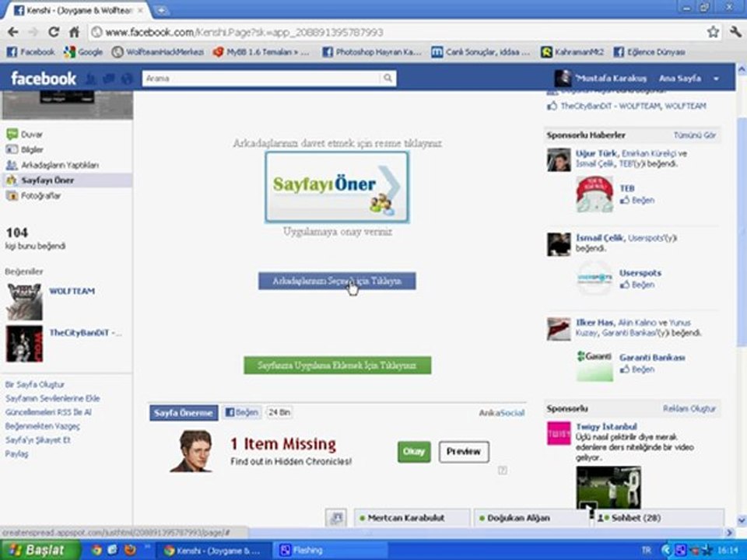
Task: Click the green Sayfanıza Uygulama Eklemek button
Action: coord(337,366)
